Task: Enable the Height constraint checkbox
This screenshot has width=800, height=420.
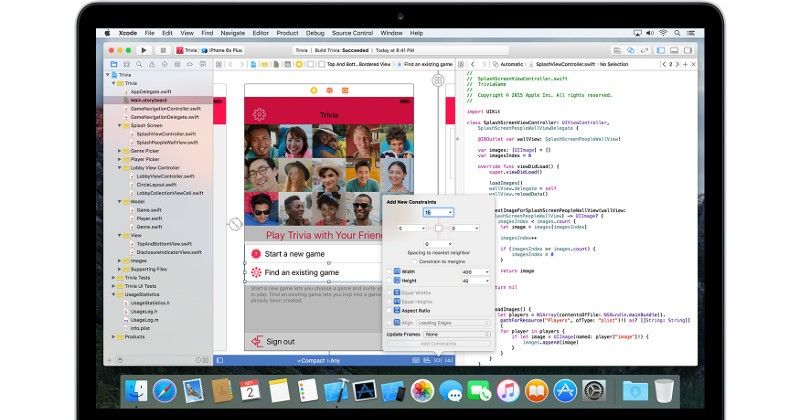Action: [x=391, y=281]
